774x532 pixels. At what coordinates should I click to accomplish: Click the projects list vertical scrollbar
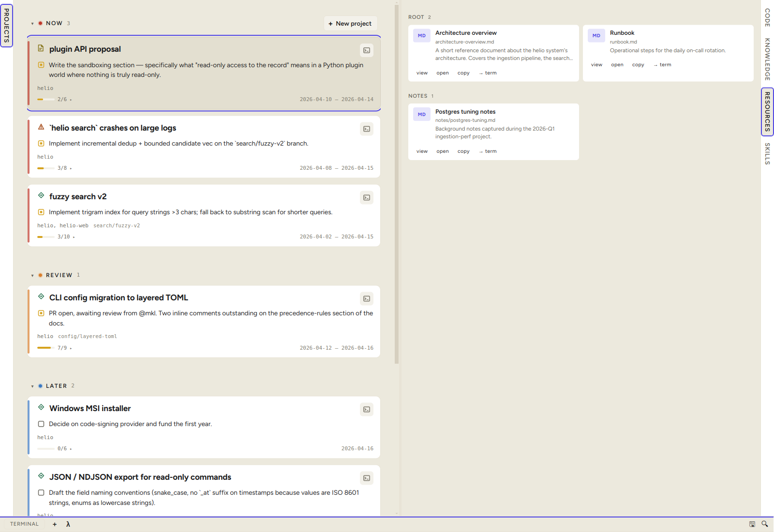click(x=397, y=184)
